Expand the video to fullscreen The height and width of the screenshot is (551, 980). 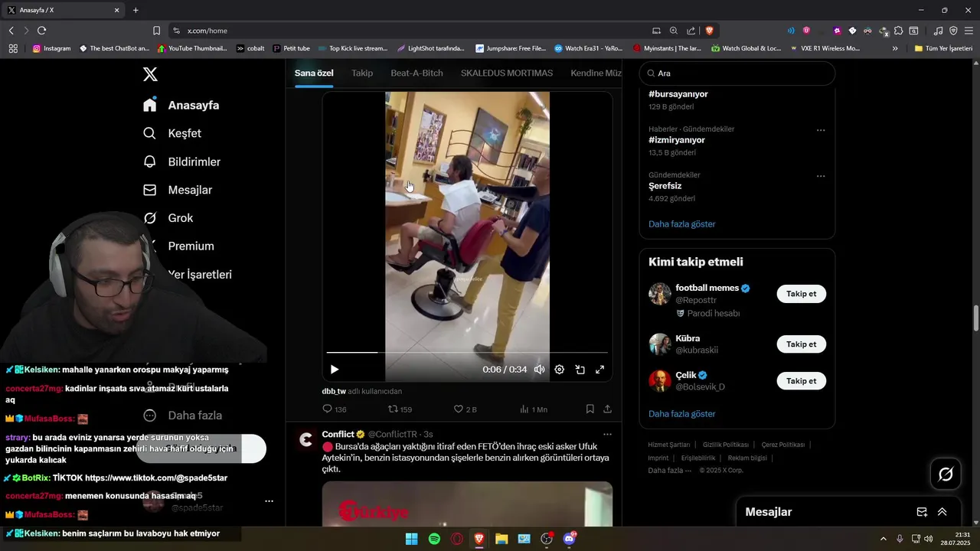[600, 370]
